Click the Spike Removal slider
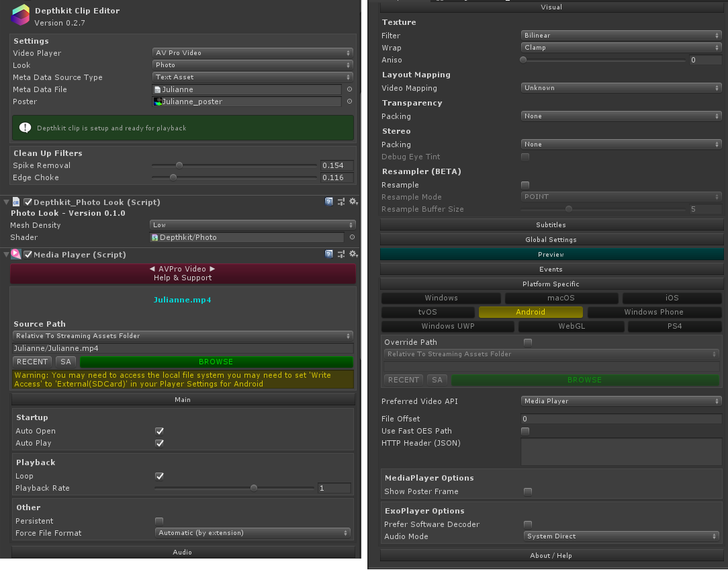The width and height of the screenshot is (728, 570). [x=234, y=165]
